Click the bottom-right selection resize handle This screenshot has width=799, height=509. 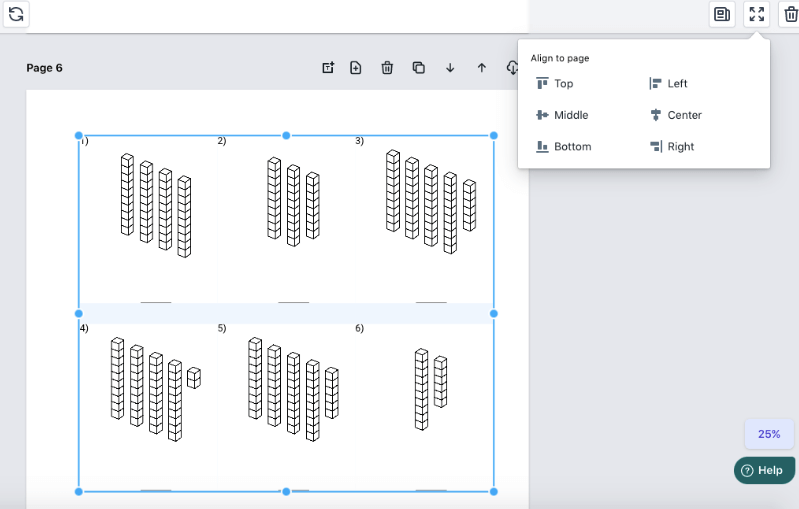(493, 492)
